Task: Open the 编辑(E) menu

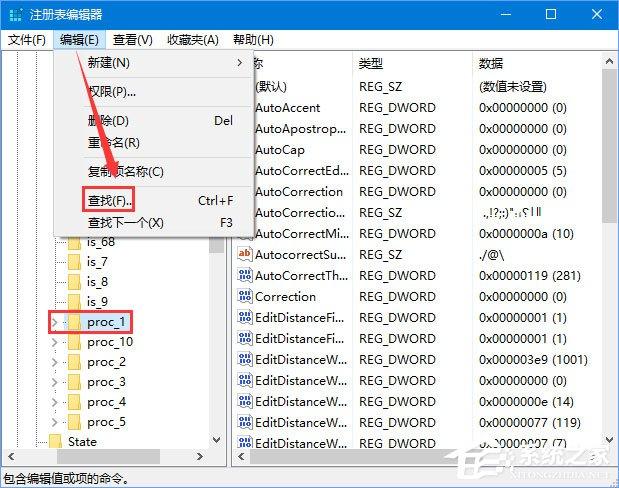Action: click(79, 39)
